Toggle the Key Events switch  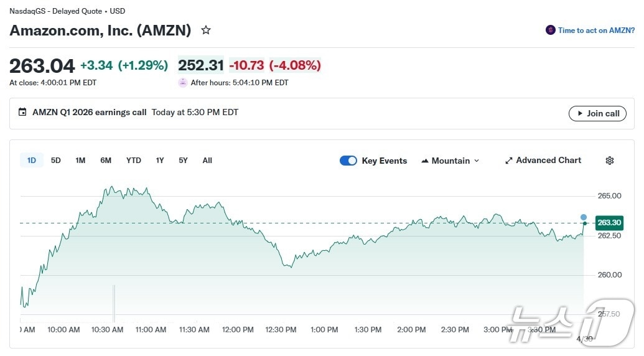click(x=348, y=161)
